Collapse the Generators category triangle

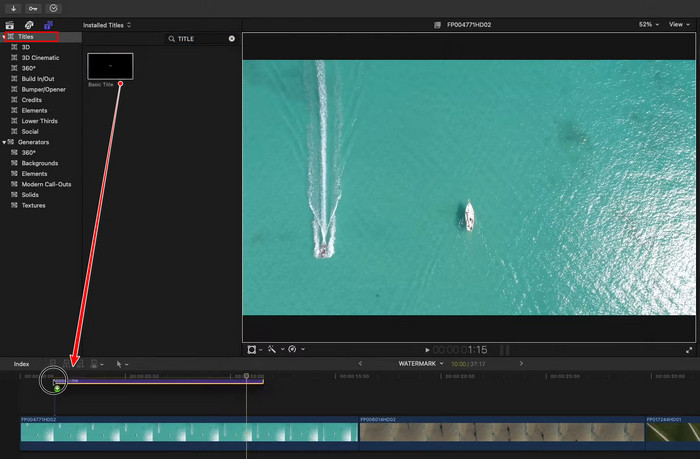pos(4,142)
